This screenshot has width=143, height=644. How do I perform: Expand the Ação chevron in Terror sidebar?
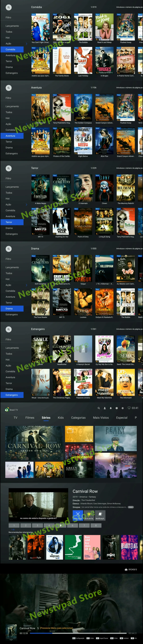tap(26, 205)
